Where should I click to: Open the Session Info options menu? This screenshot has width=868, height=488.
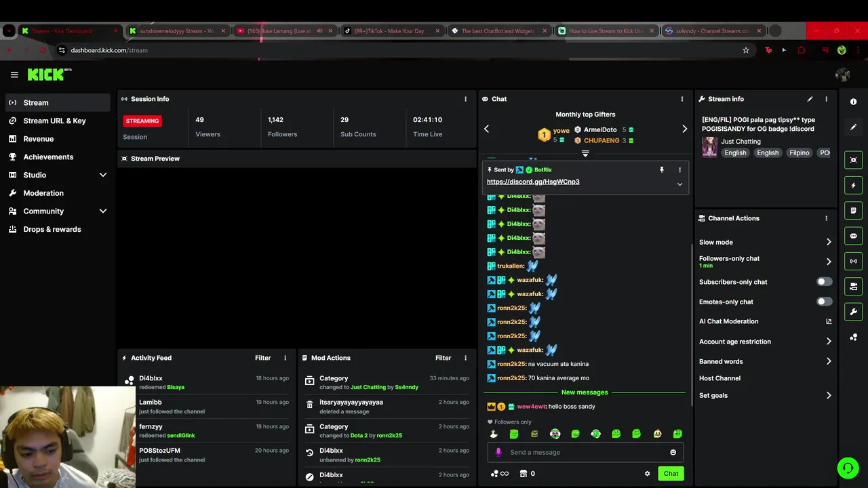tap(465, 99)
